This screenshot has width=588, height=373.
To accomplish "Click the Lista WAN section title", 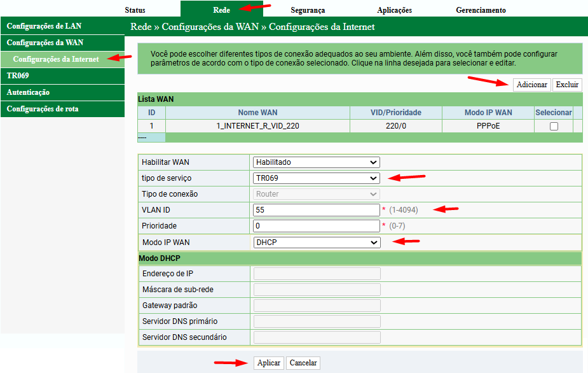I will pyautogui.click(x=156, y=99).
